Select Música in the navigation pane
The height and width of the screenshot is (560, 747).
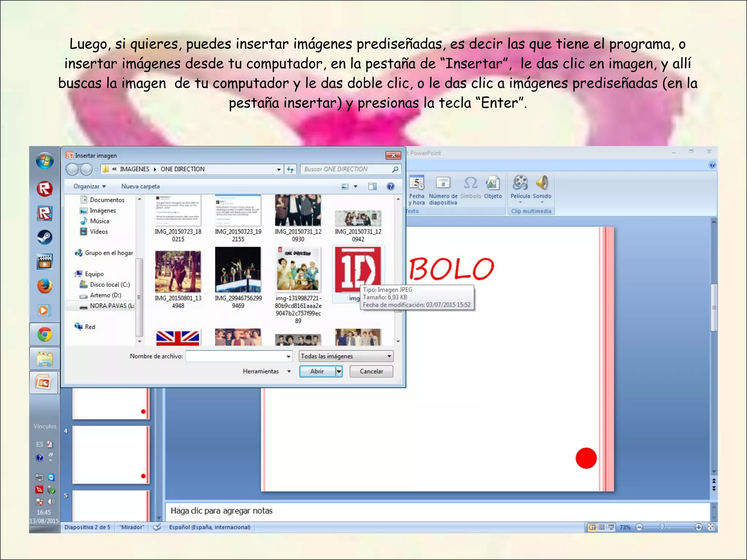94,221
